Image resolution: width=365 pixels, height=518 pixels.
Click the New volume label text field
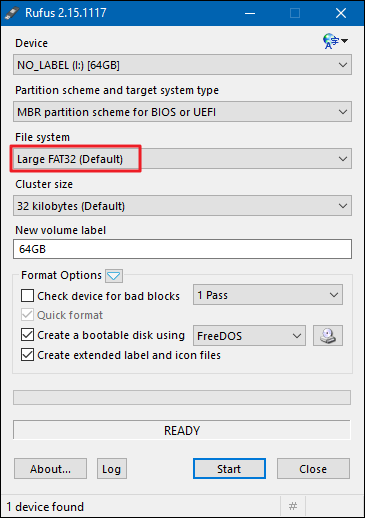point(182,249)
